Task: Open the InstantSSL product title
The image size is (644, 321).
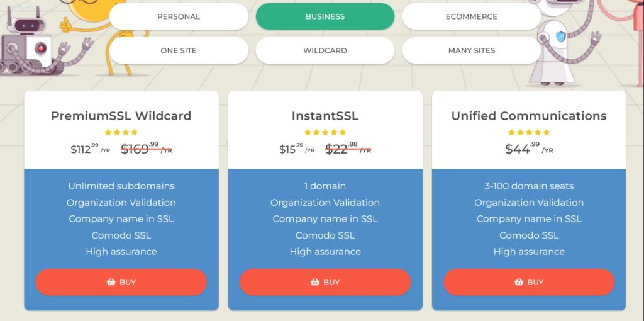Action: 325,116
